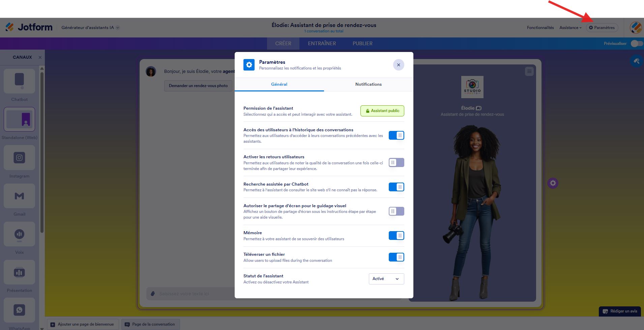Expand the Statut de l'assistant Activé dropdown
Image resolution: width=644 pixels, height=330 pixels.
386,279
